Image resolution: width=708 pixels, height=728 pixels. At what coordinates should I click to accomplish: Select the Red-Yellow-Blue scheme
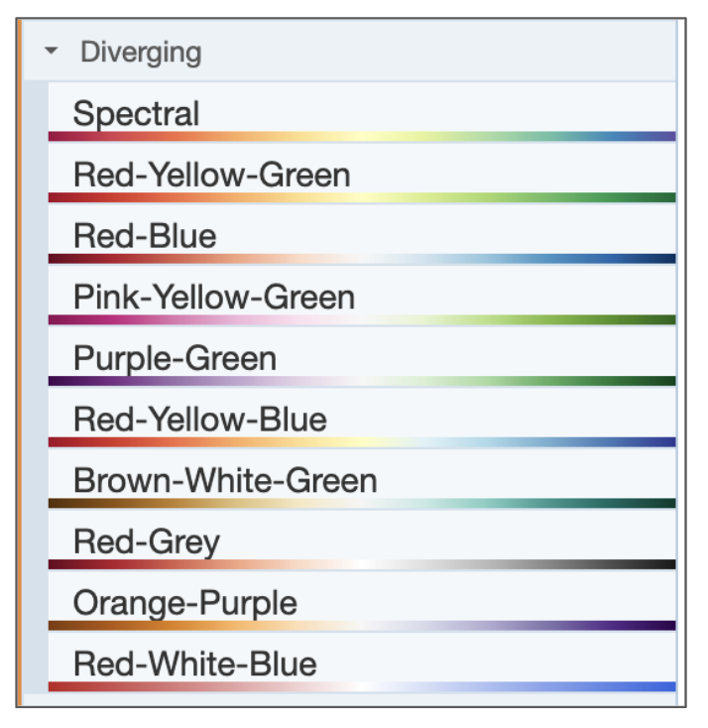(199, 420)
